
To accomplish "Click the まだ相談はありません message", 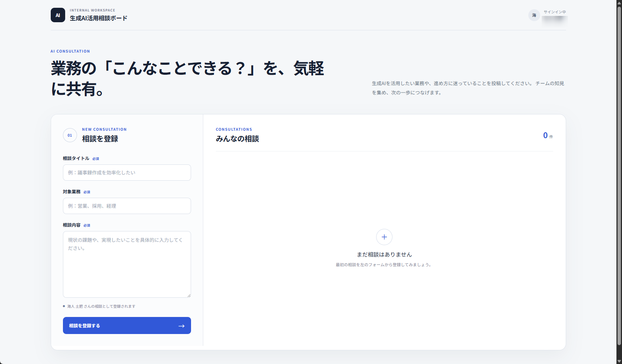I will click(384, 254).
